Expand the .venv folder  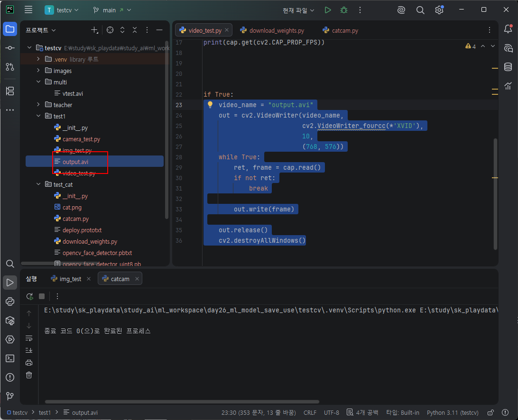coord(38,59)
